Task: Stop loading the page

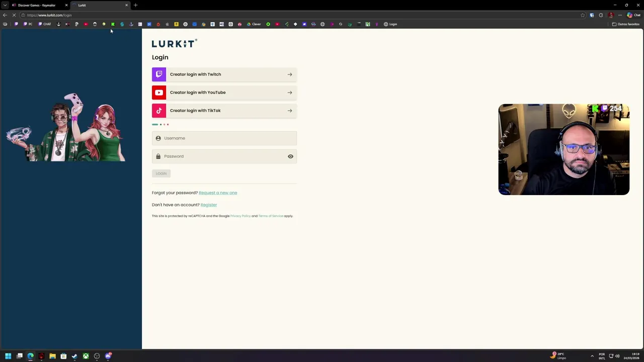Action: coord(14,15)
